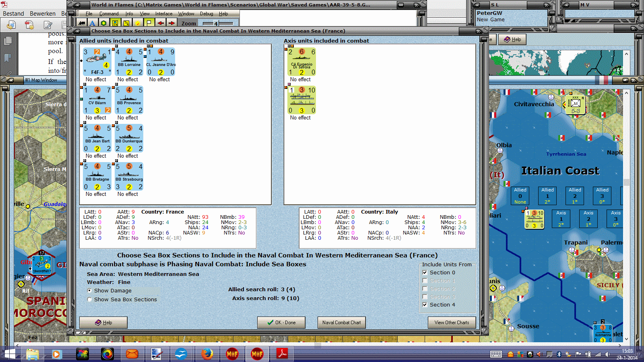Open the Naval Combat Chart
Screen dimensions: 644x362
342,323
